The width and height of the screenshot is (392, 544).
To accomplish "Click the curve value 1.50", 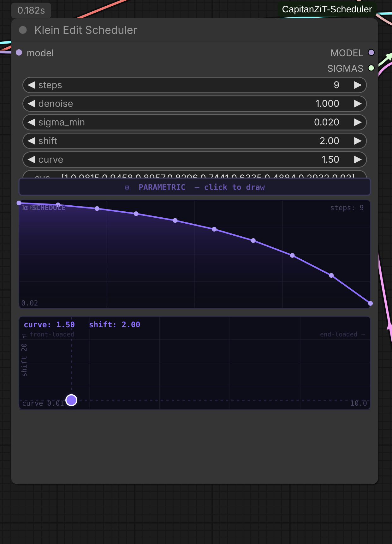I will [x=330, y=160].
